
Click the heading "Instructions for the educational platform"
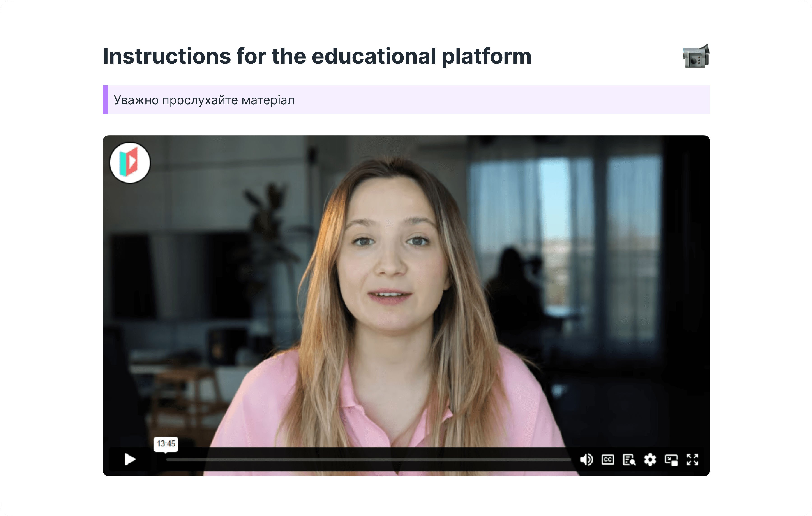coord(317,56)
